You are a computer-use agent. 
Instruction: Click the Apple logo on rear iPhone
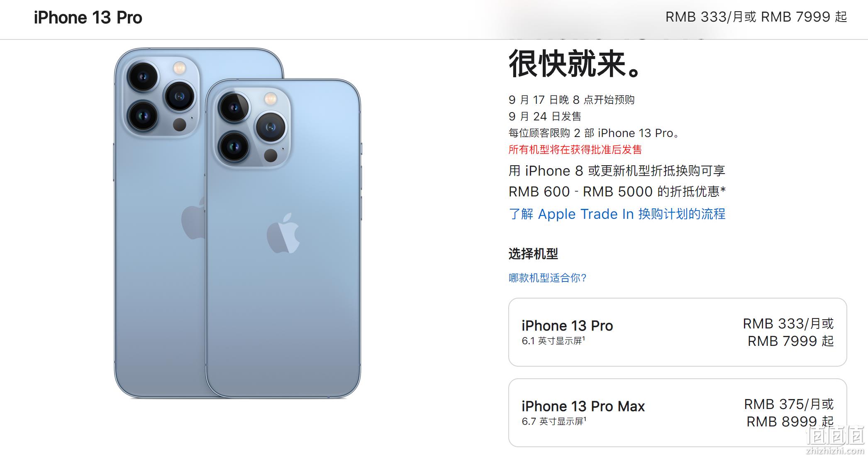click(x=193, y=218)
